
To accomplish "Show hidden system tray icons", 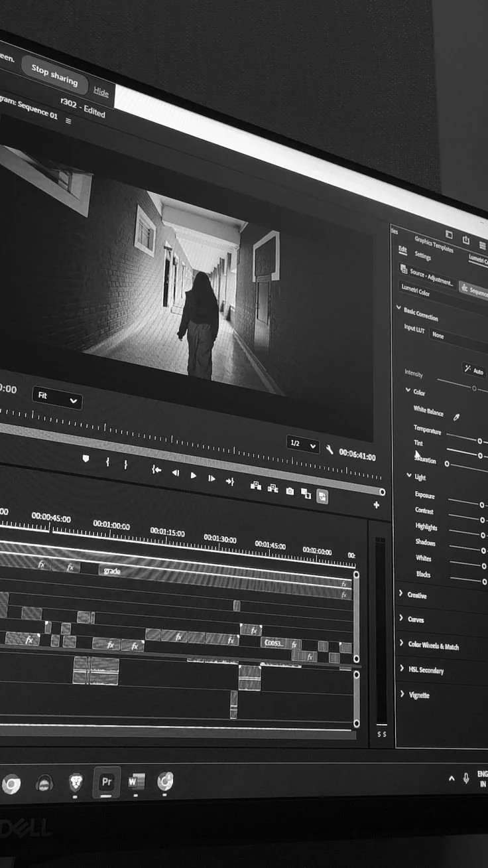I will click(452, 778).
